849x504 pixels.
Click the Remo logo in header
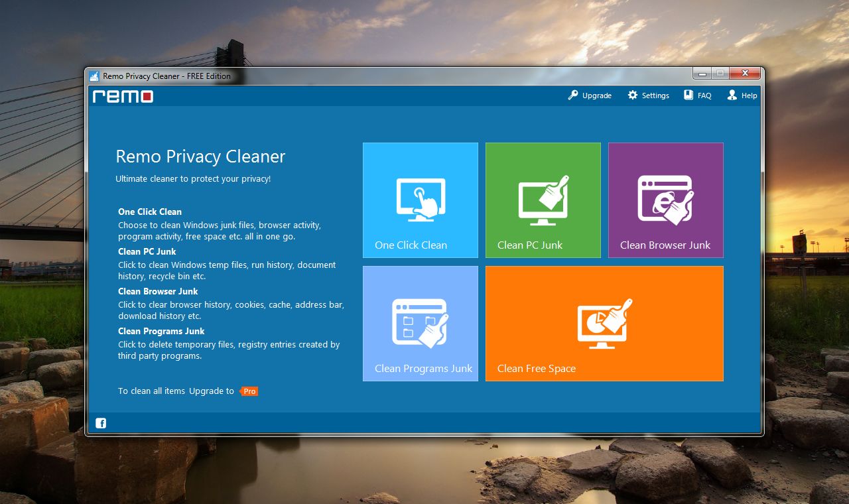123,96
